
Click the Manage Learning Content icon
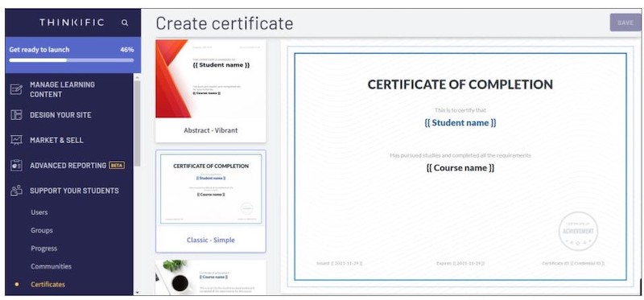16,89
